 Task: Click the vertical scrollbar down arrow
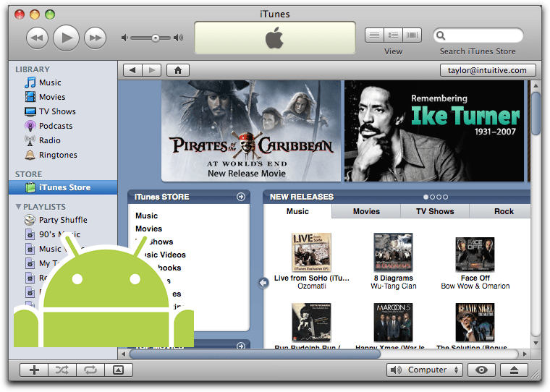pos(536,344)
